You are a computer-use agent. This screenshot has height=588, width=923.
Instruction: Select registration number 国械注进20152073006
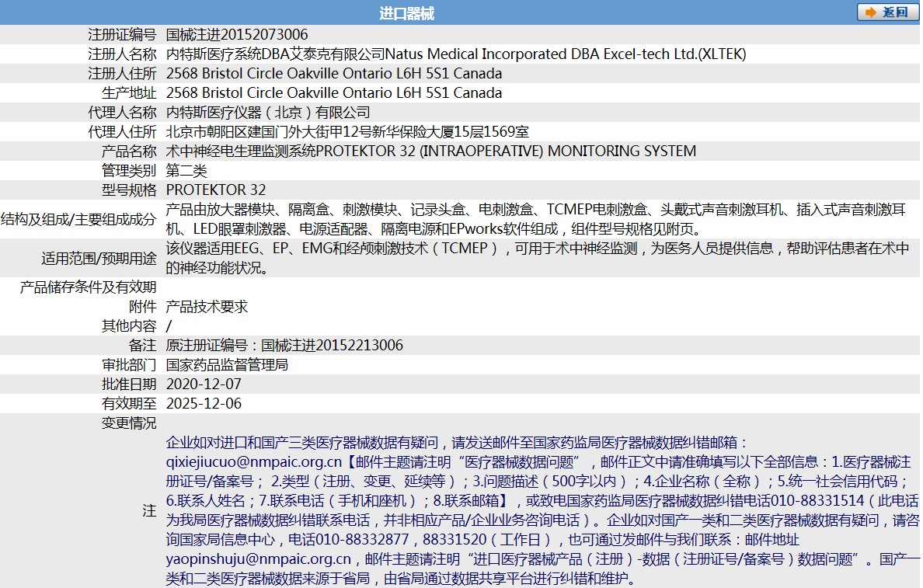coord(237,34)
